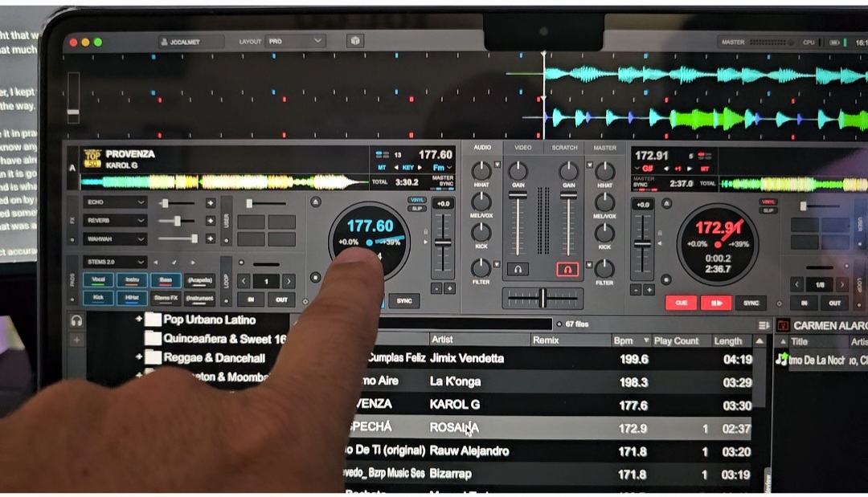Switch to the VIDEO mixer tab
Viewport: 868px width, 497px height.
pos(522,148)
